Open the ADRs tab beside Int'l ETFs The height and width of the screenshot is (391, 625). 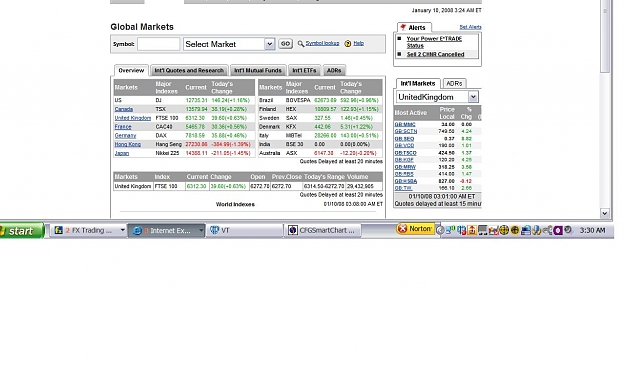[x=334, y=71]
